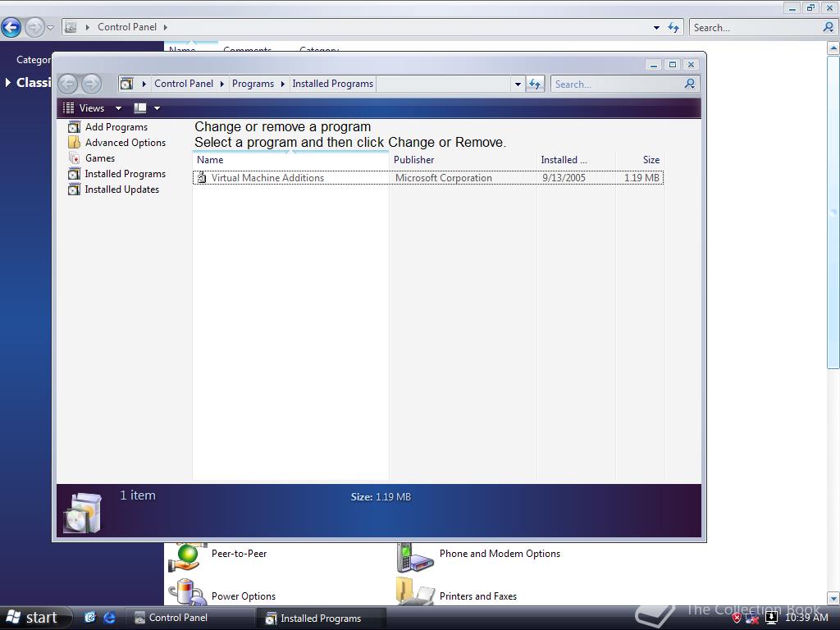The image size is (840, 630).
Task: Click the Add Programs sidebar icon
Action: tap(74, 127)
